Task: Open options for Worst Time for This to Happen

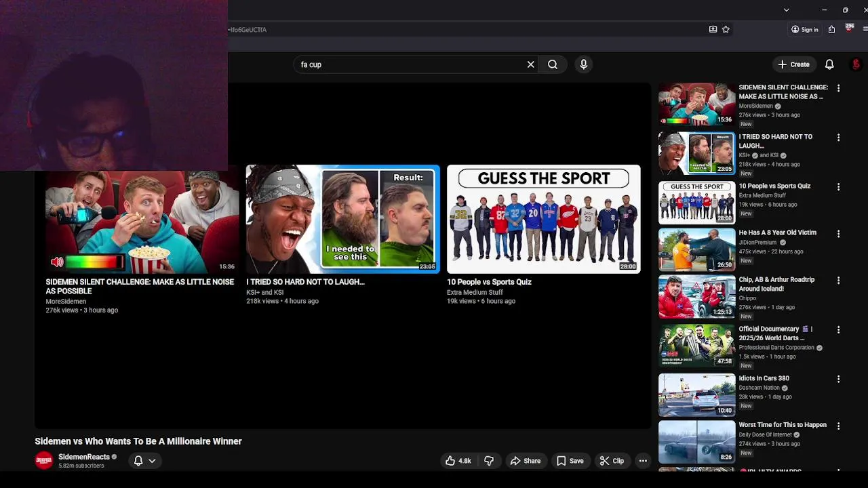Action: 838,426
